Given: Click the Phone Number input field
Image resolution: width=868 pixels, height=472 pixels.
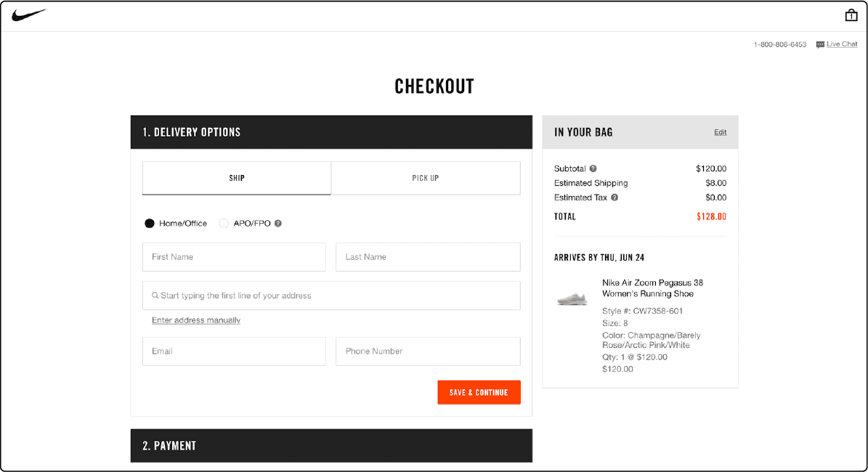Looking at the screenshot, I should tap(428, 351).
